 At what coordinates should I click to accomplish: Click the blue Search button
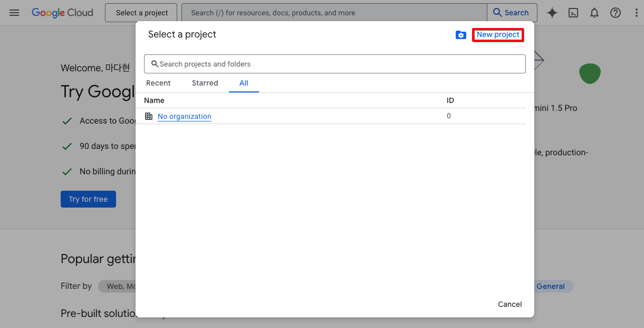[x=512, y=13]
